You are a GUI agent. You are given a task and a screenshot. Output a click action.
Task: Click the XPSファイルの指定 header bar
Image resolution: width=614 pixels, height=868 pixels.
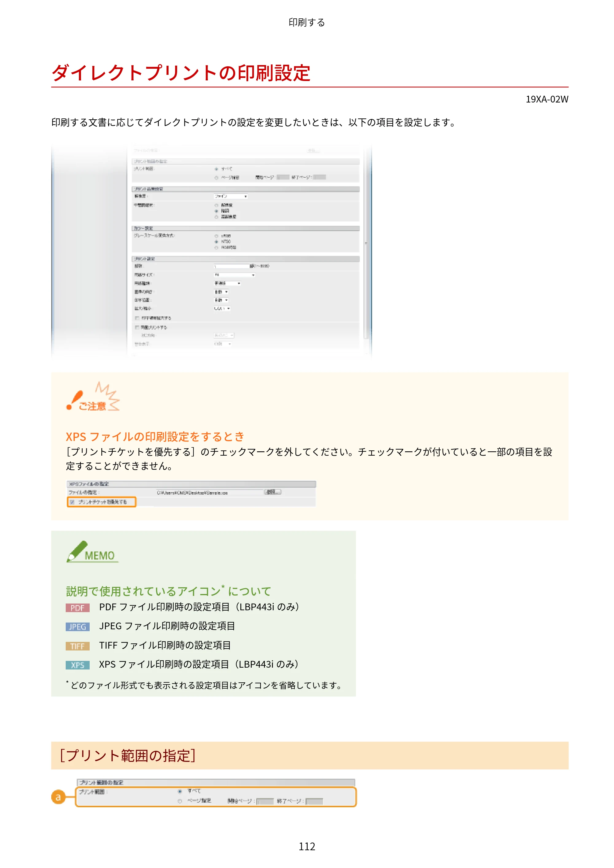(191, 484)
